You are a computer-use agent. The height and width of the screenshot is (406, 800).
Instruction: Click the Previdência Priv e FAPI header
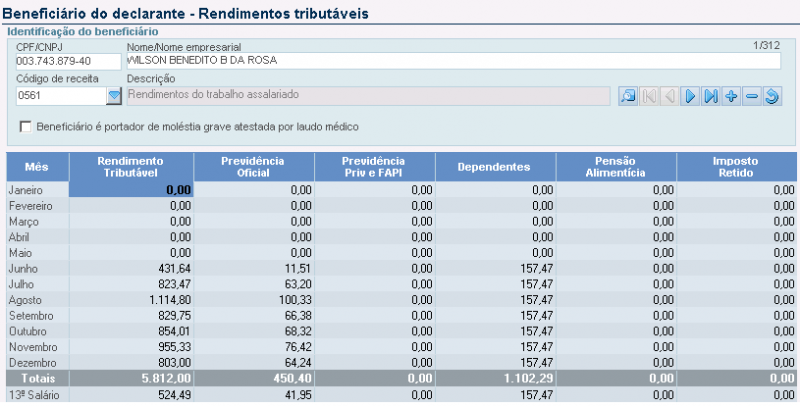(374, 167)
